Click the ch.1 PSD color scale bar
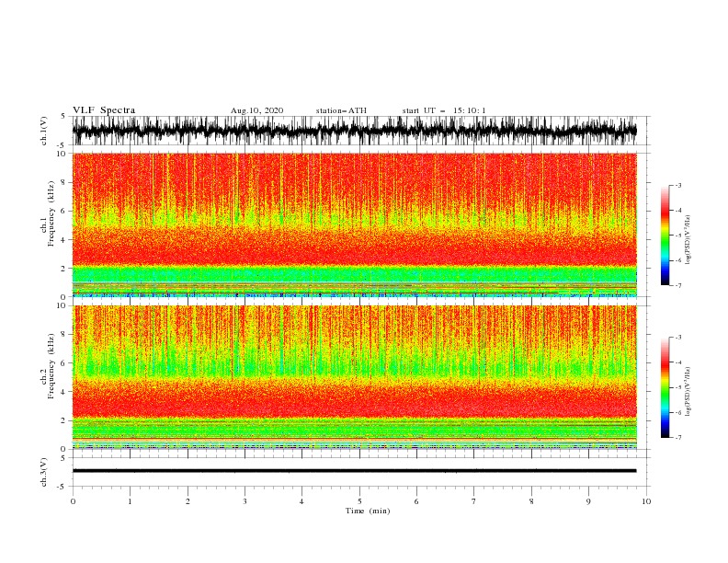Viewport: 728px width, 563px height. pos(665,236)
